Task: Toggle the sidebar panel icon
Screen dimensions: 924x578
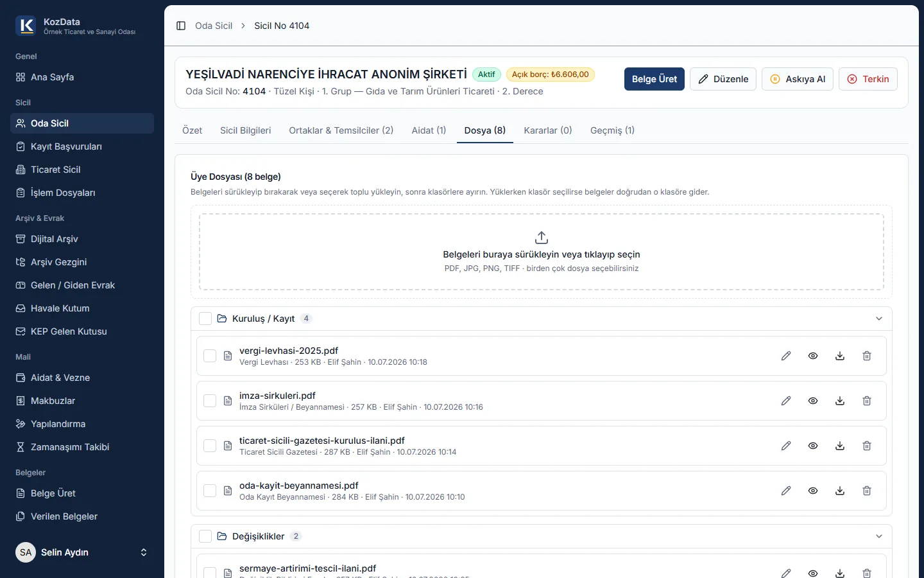Action: pyautogui.click(x=181, y=26)
